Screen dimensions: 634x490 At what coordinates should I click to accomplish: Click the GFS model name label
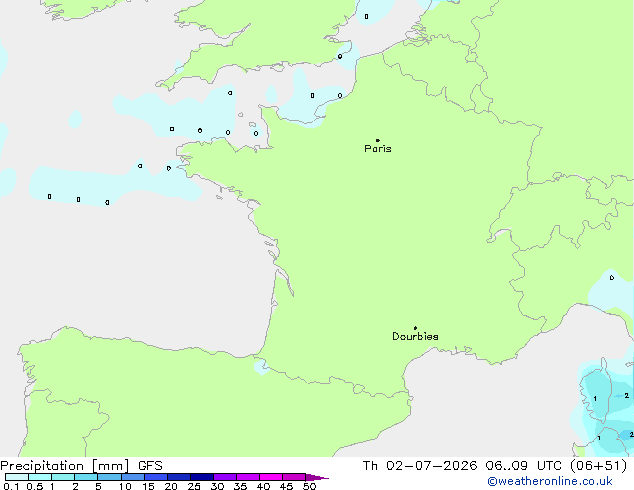coord(150,466)
